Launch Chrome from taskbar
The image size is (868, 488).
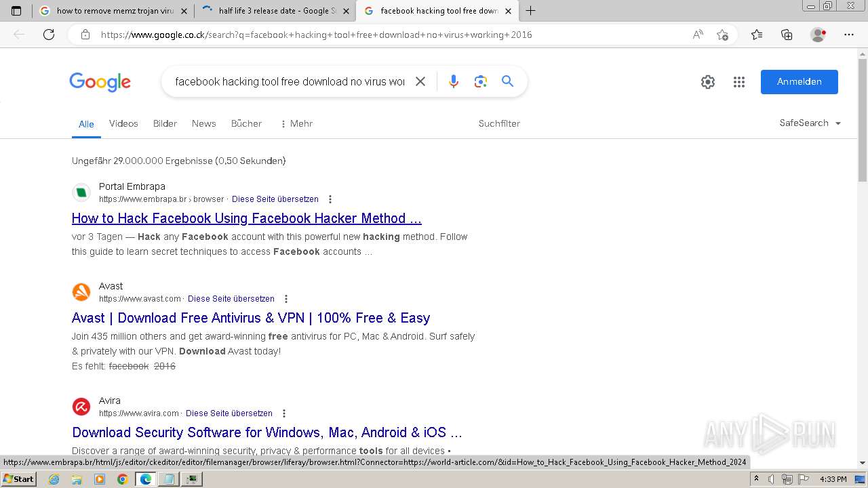tap(122, 479)
